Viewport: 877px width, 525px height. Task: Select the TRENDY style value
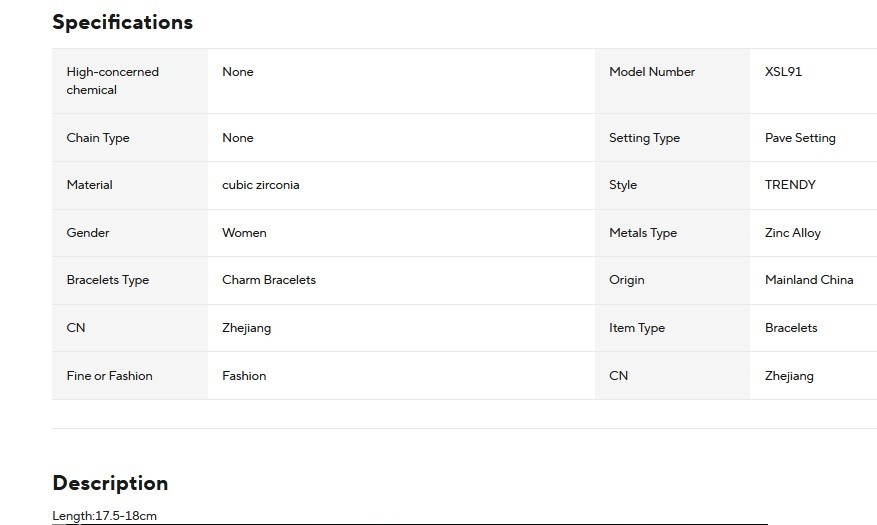tap(790, 185)
